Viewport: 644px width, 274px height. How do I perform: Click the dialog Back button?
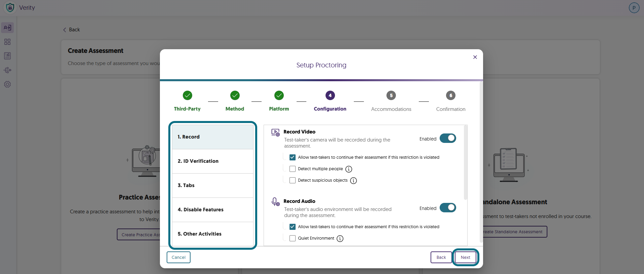(x=441, y=257)
